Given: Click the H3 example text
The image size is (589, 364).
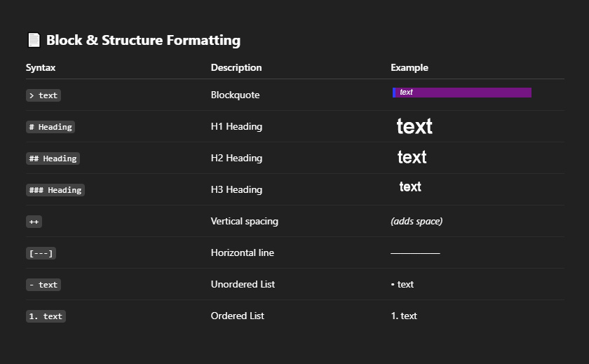Looking at the screenshot, I should [410, 187].
